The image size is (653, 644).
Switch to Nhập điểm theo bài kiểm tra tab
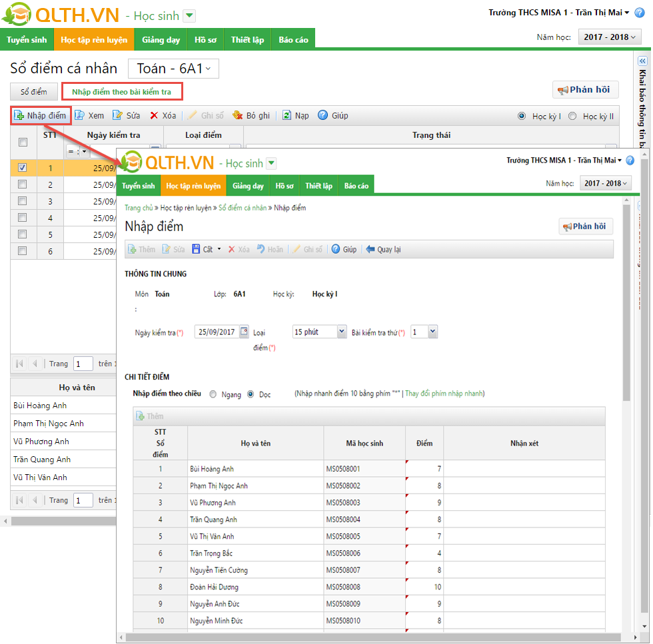(121, 92)
